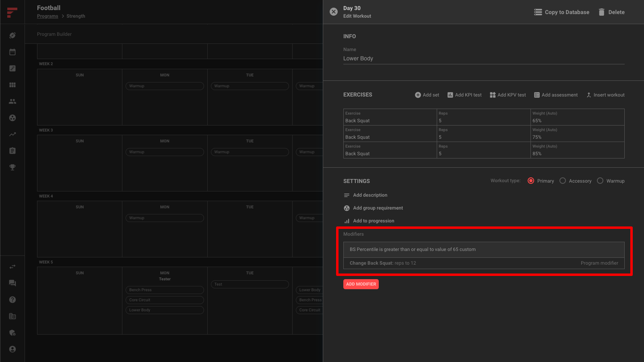Open Week 5 Monday Bench Press workout
This screenshot has width=644, height=362.
tap(165, 290)
